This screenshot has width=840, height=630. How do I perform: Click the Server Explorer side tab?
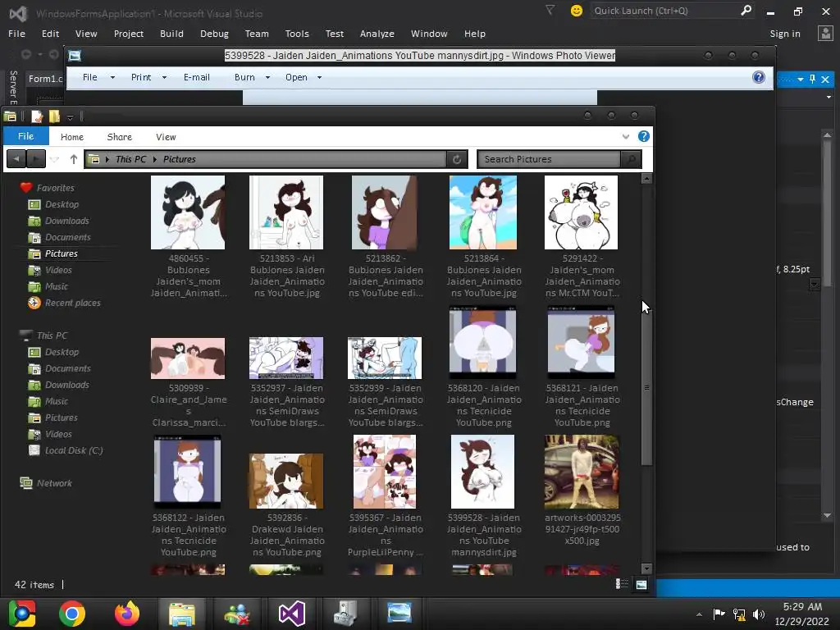click(13, 87)
